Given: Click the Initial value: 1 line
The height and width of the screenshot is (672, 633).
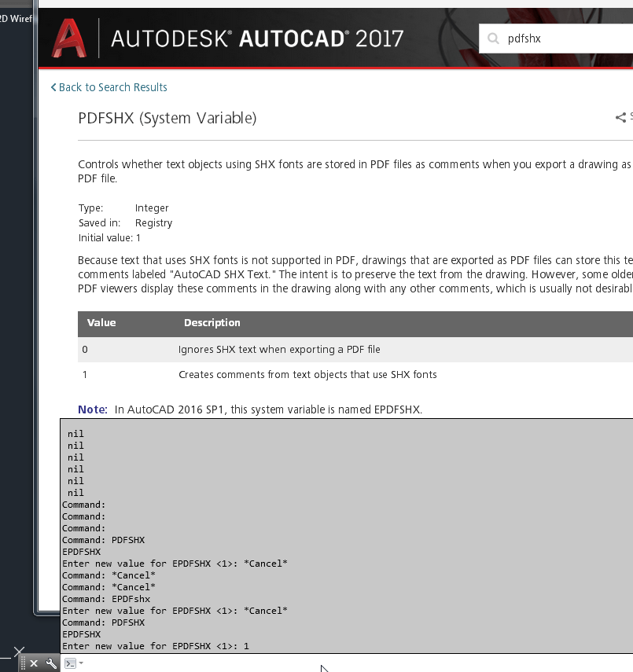Looking at the screenshot, I should point(109,238).
